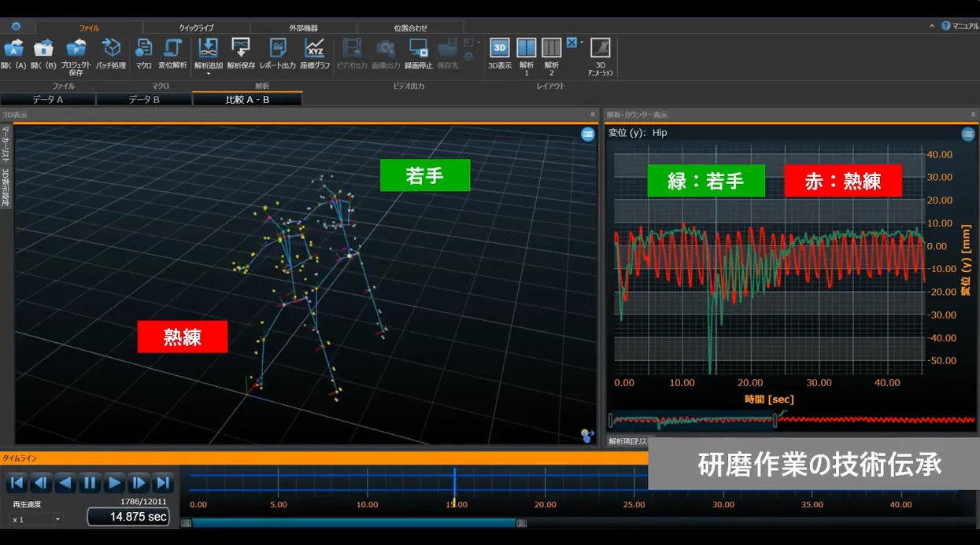Click the 14.875 sec time field
Viewport: 980px width, 545px height.
128,517
